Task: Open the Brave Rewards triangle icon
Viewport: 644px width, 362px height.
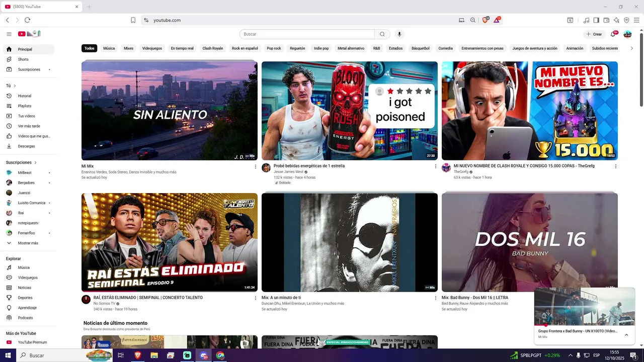Action: point(497,20)
